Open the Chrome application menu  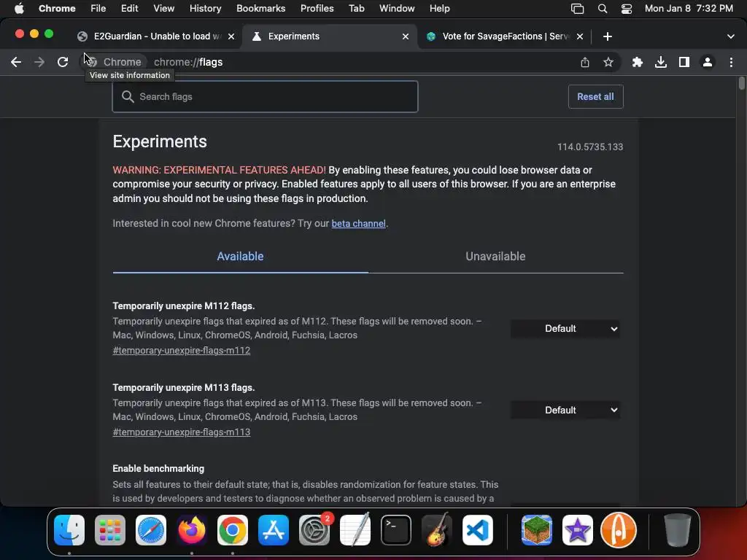pyautogui.click(x=57, y=9)
